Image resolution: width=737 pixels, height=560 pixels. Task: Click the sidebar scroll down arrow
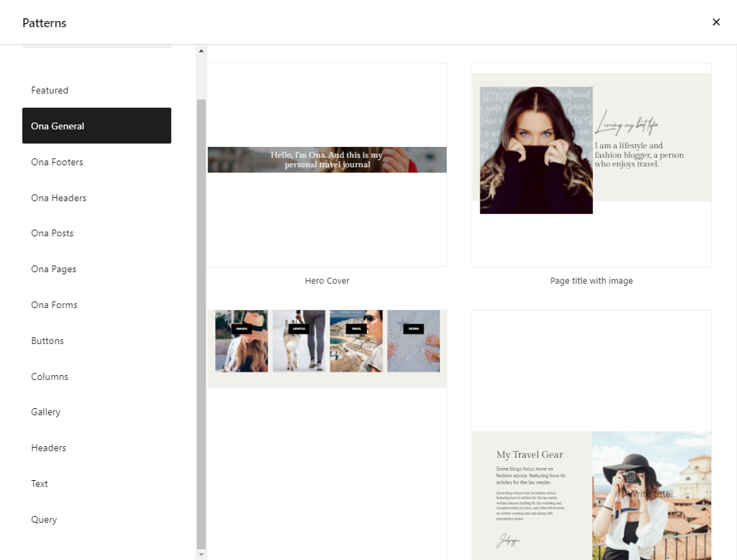pos(202,554)
